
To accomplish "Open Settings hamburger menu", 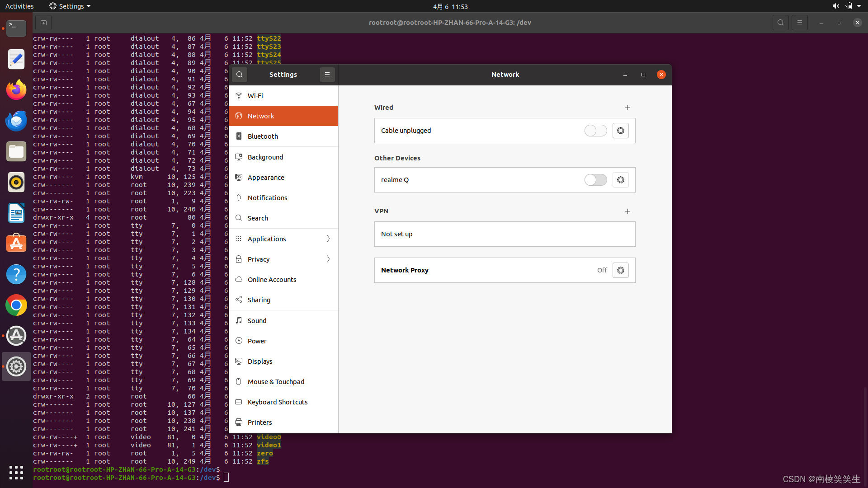I will coord(327,75).
